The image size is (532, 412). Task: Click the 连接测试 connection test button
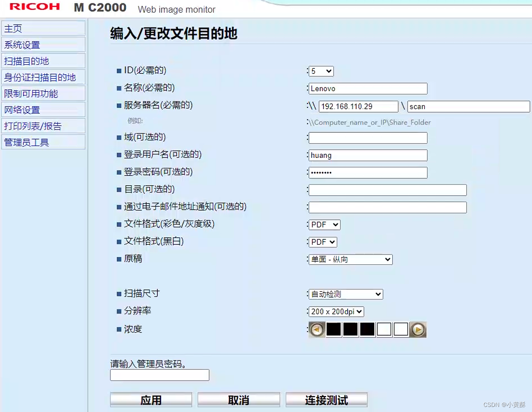[327, 400]
